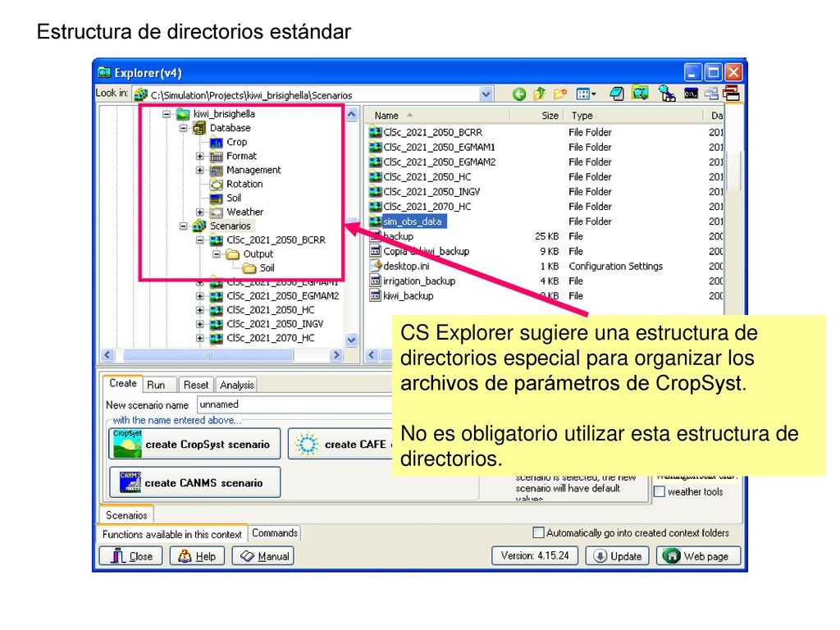Click the Close button

tap(130, 556)
